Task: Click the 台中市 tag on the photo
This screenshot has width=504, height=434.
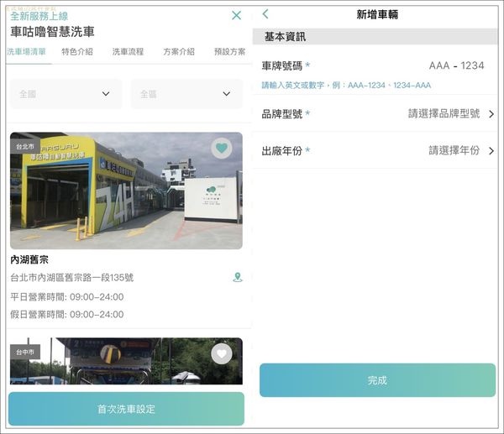Action: point(25,352)
